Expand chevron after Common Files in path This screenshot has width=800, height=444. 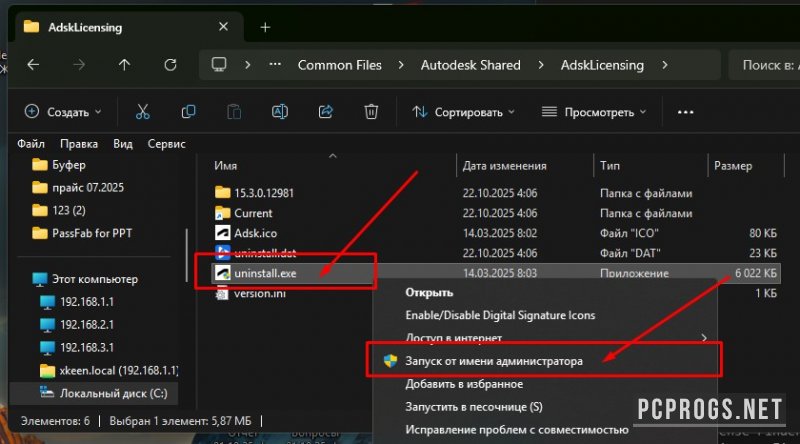(401, 65)
